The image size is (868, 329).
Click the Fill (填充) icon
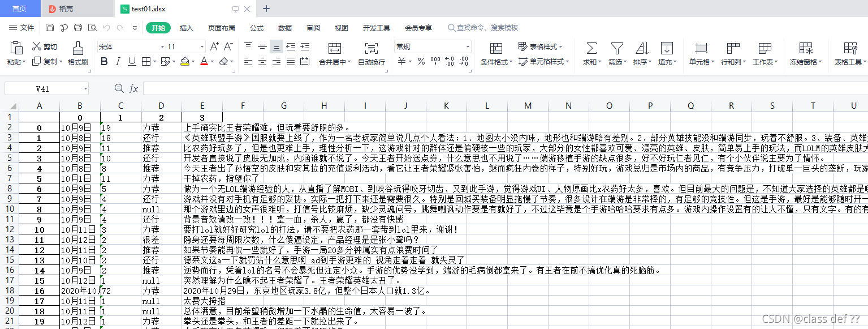click(666, 48)
